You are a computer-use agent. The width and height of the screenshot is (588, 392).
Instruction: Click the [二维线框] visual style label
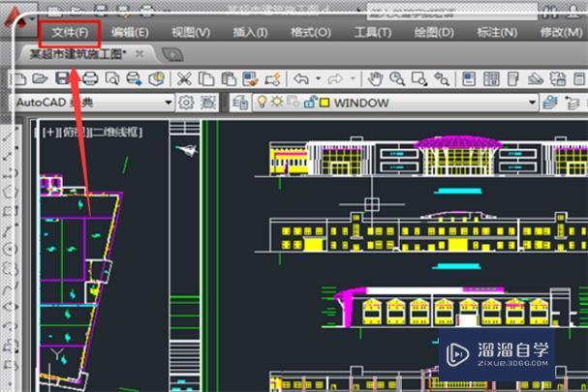click(x=117, y=132)
